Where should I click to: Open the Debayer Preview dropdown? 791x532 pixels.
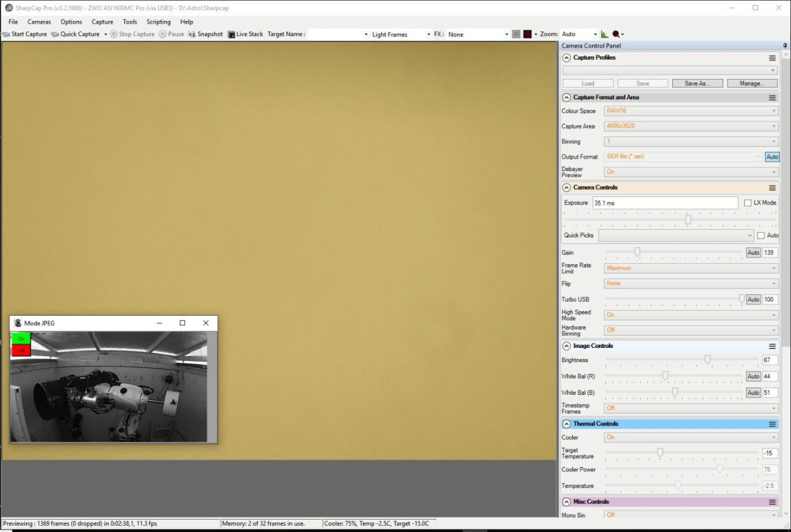pos(691,172)
